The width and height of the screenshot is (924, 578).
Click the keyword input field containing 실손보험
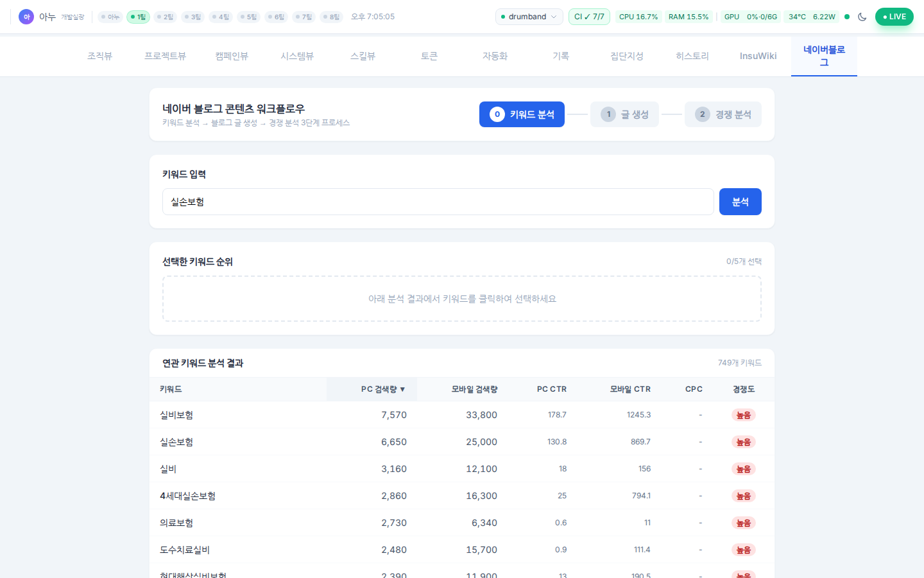tap(438, 202)
